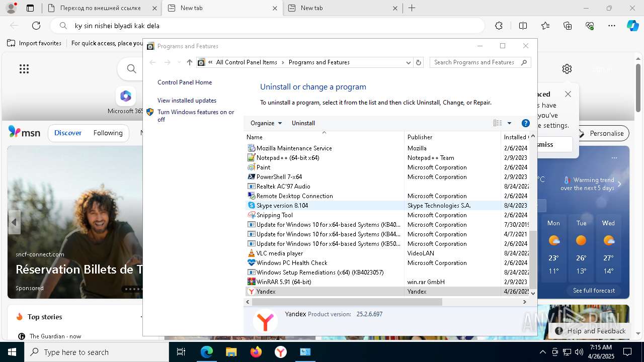Select the Following tab on MSN

(x=108, y=133)
